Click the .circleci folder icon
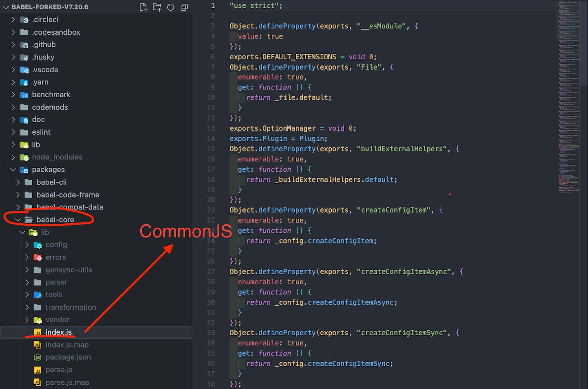The height and width of the screenshot is (389, 588). (x=24, y=20)
